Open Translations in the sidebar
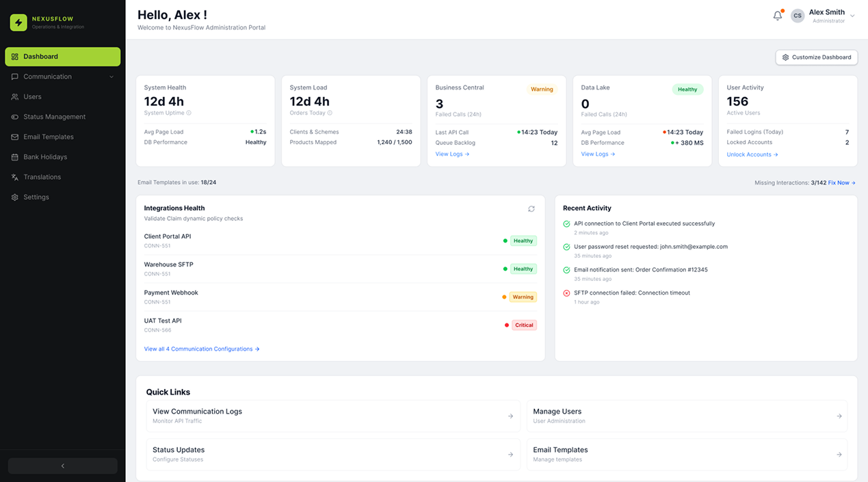868x482 pixels. click(x=63, y=177)
